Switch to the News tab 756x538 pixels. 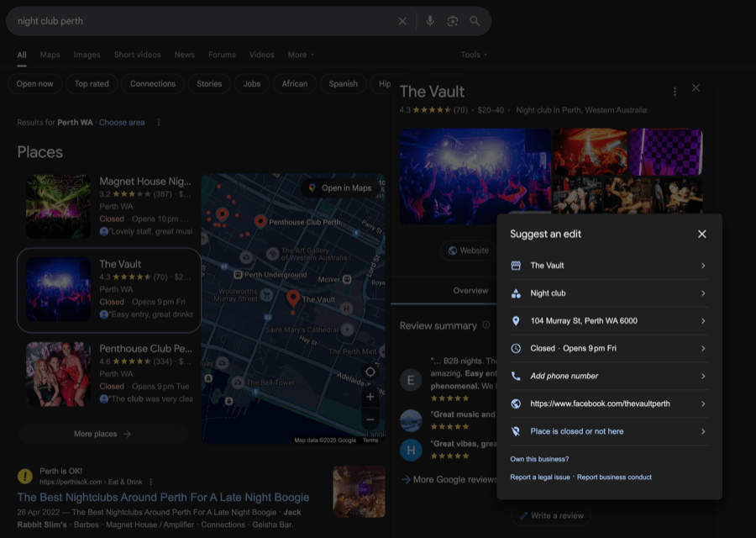click(x=185, y=55)
